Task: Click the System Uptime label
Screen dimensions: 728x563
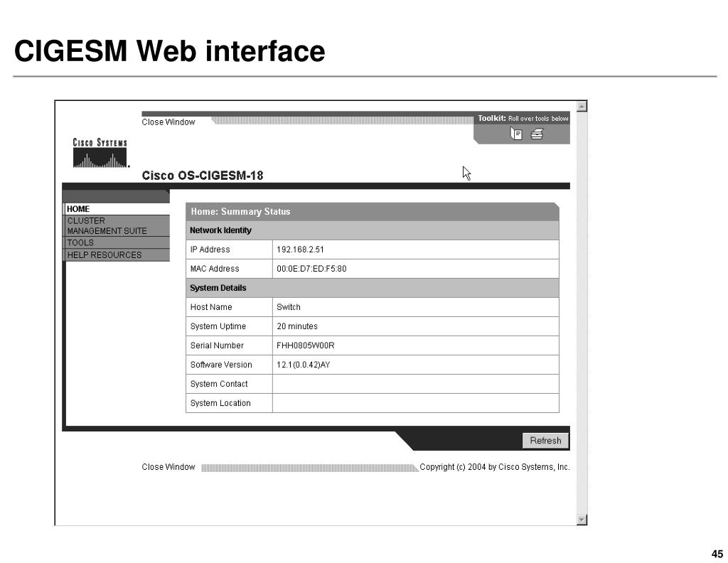Action: [x=218, y=326]
